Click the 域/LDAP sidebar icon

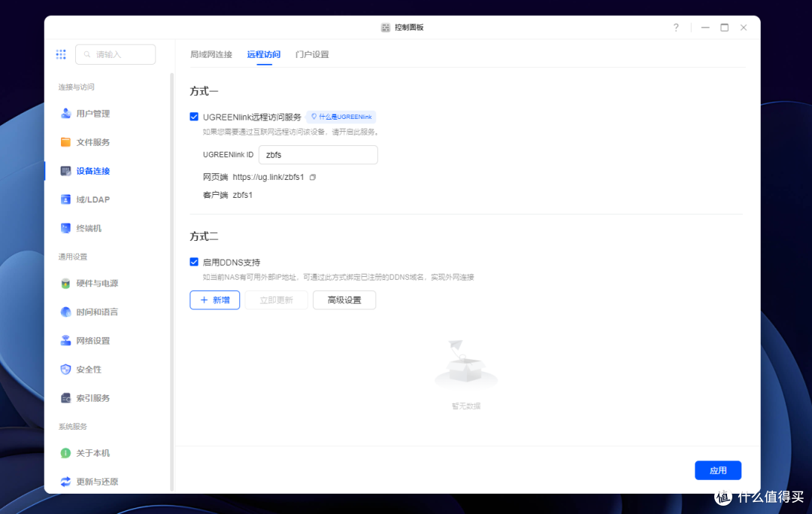pos(65,199)
